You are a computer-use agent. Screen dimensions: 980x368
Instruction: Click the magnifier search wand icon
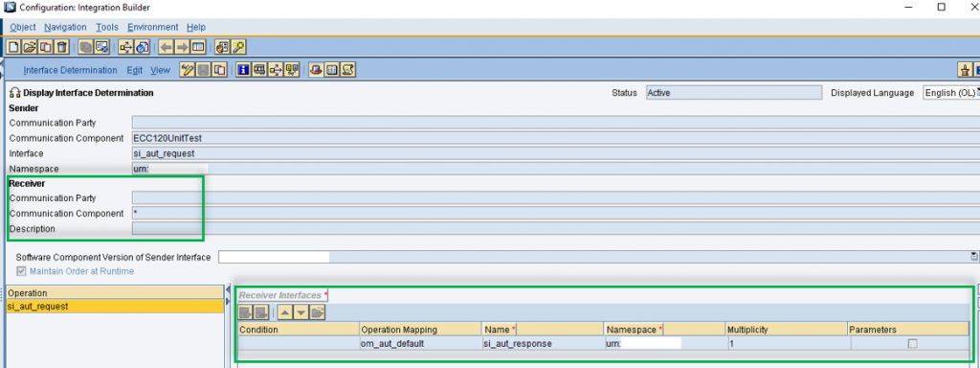click(x=238, y=47)
